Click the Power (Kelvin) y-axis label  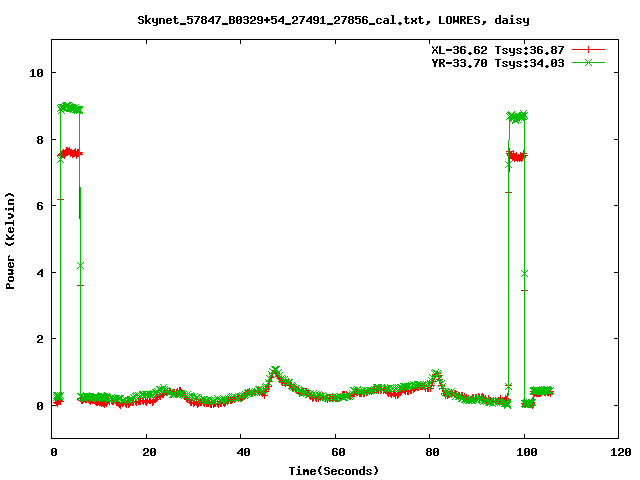(x=10, y=241)
